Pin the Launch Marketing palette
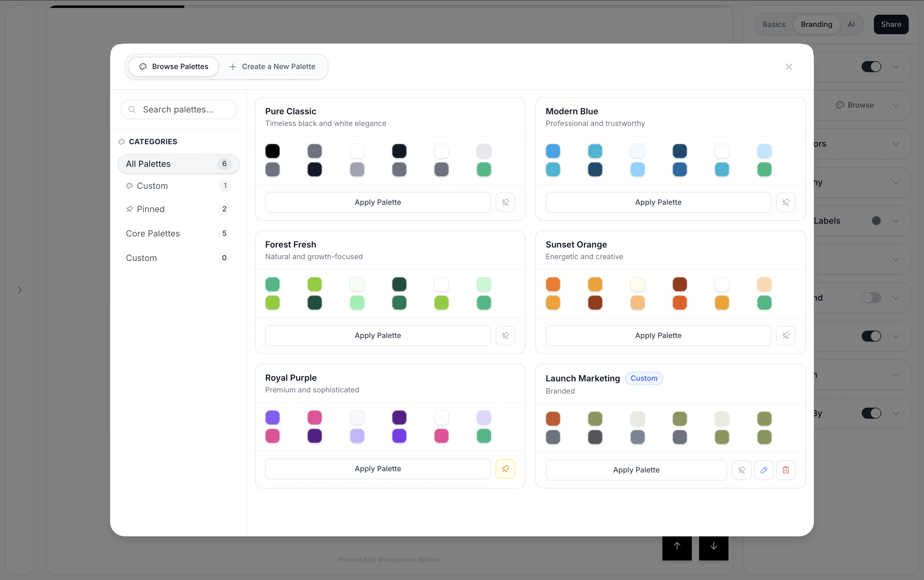The width and height of the screenshot is (924, 580). (742, 470)
